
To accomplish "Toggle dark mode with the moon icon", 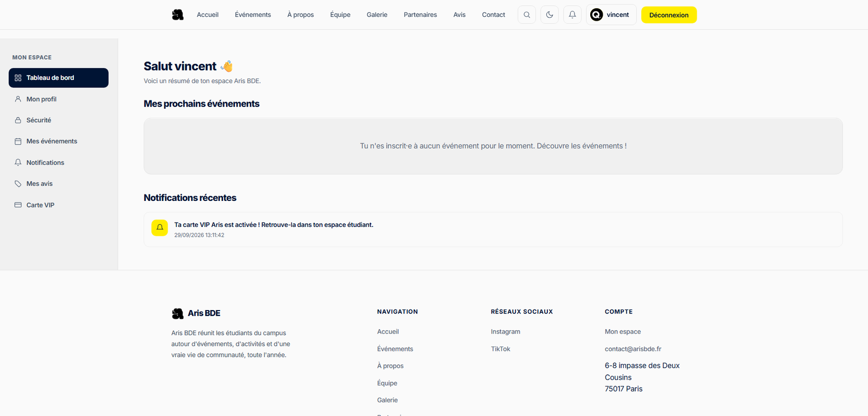I will click(550, 15).
